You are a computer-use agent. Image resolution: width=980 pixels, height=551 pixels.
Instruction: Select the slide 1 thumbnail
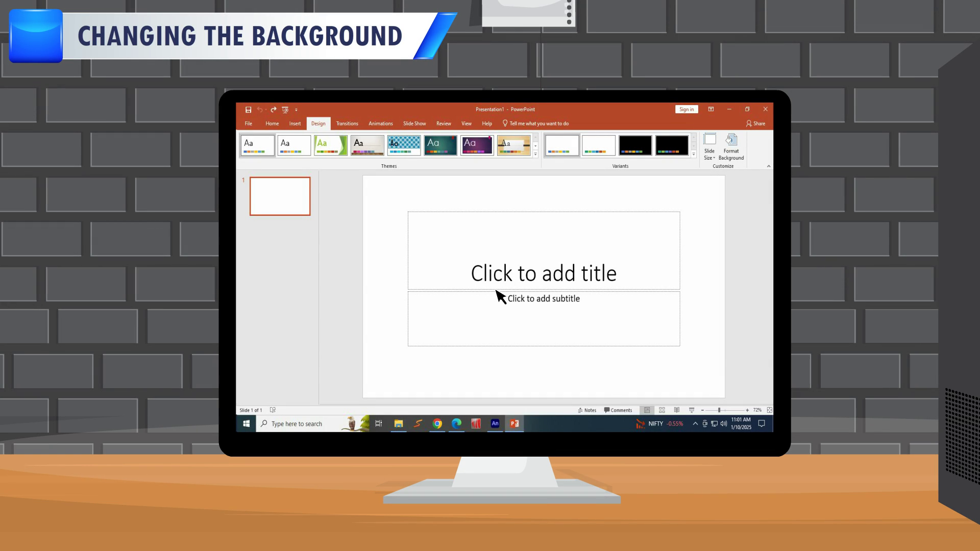pyautogui.click(x=280, y=196)
